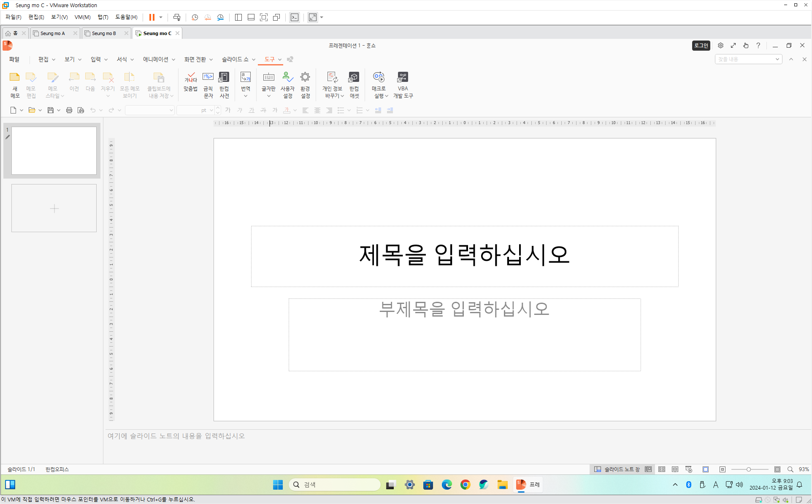Toggle the 슬라이드 노트 창 pane
Image resolution: width=812 pixels, height=504 pixels.
tap(617, 469)
